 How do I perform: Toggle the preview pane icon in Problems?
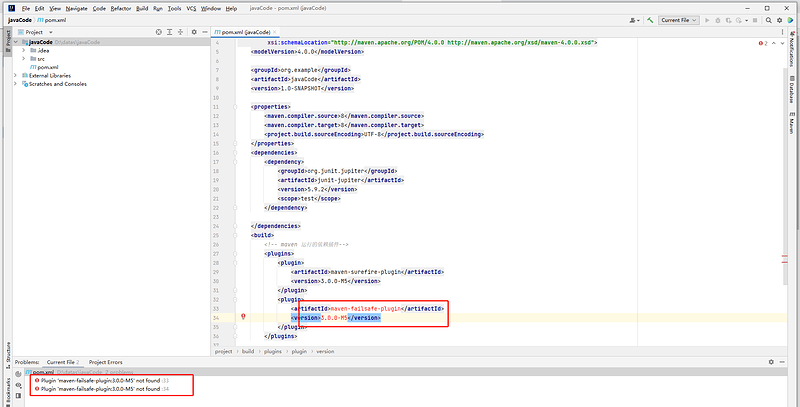(x=18, y=395)
